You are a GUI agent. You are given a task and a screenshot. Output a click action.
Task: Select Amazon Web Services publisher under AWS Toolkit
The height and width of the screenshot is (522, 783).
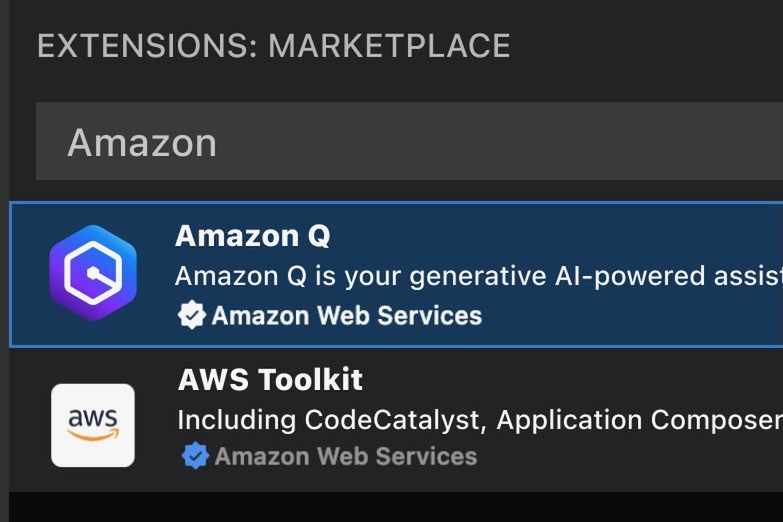(x=346, y=456)
